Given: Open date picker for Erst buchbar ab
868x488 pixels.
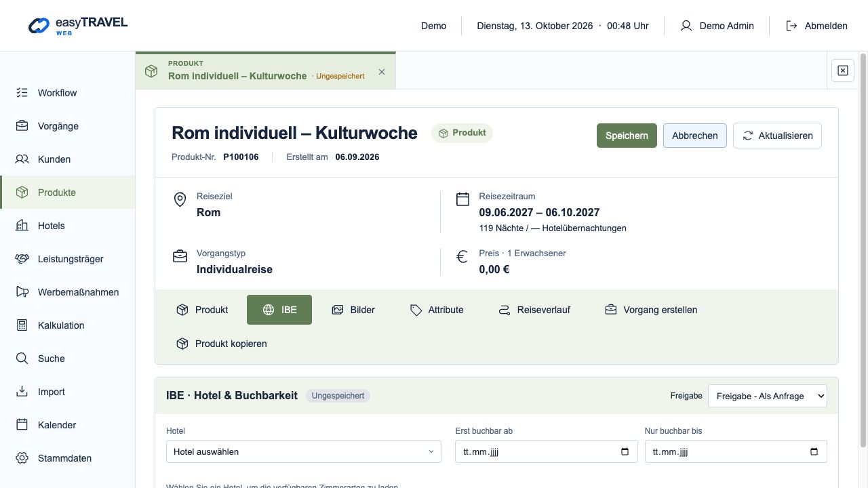Looking at the screenshot, I should click(625, 452).
